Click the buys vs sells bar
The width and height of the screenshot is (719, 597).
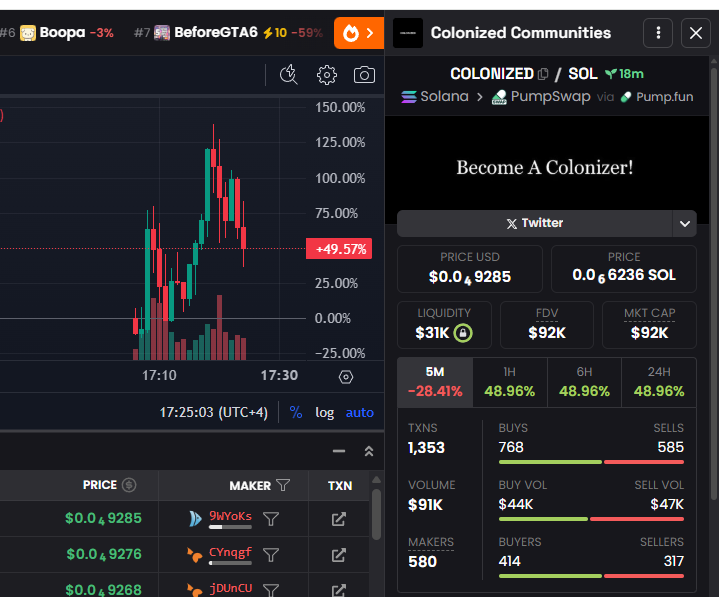coord(591,462)
